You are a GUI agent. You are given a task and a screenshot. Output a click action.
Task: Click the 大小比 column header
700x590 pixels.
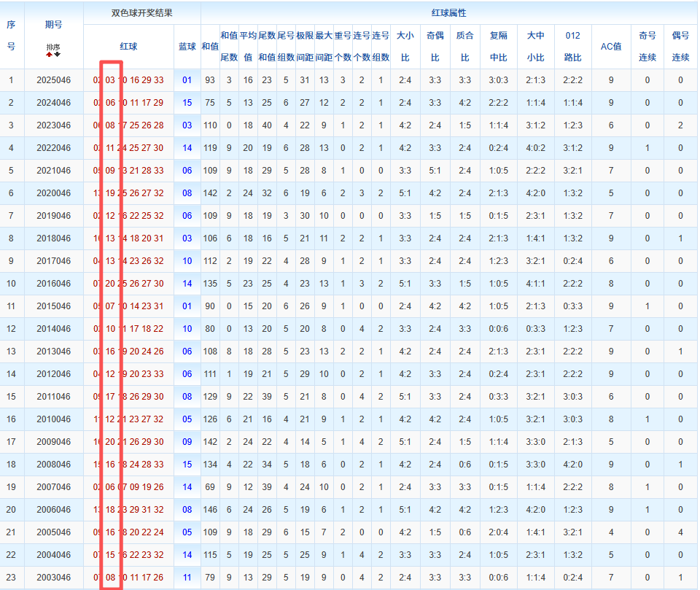(x=405, y=46)
